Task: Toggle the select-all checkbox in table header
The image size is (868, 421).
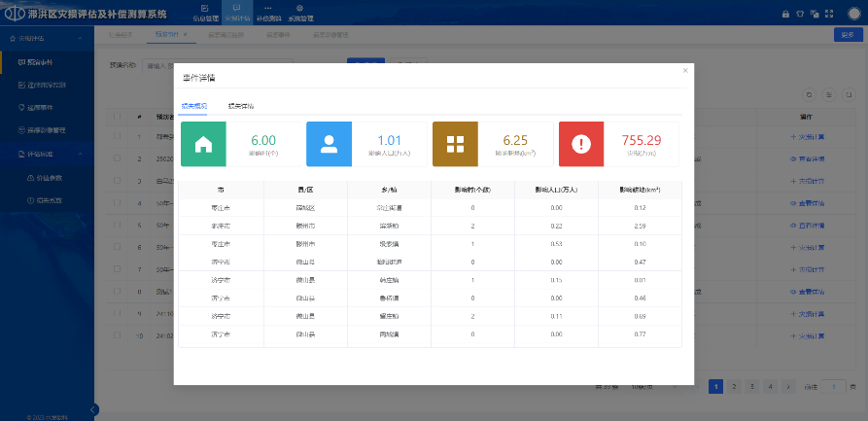Action: point(118,117)
